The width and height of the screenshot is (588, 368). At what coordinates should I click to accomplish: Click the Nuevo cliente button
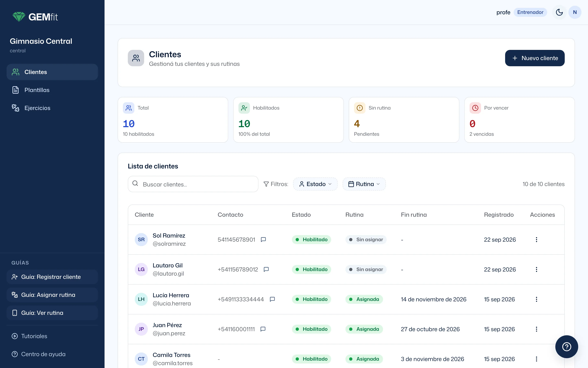(x=535, y=58)
